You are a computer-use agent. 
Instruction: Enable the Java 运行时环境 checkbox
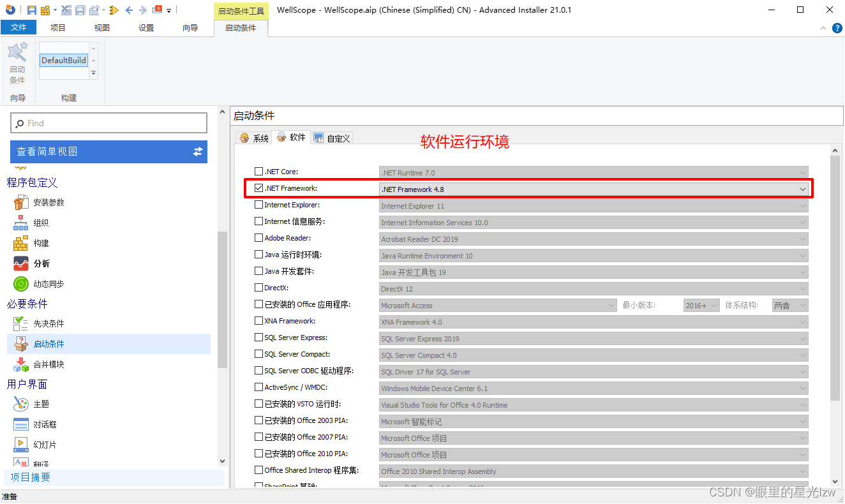258,255
